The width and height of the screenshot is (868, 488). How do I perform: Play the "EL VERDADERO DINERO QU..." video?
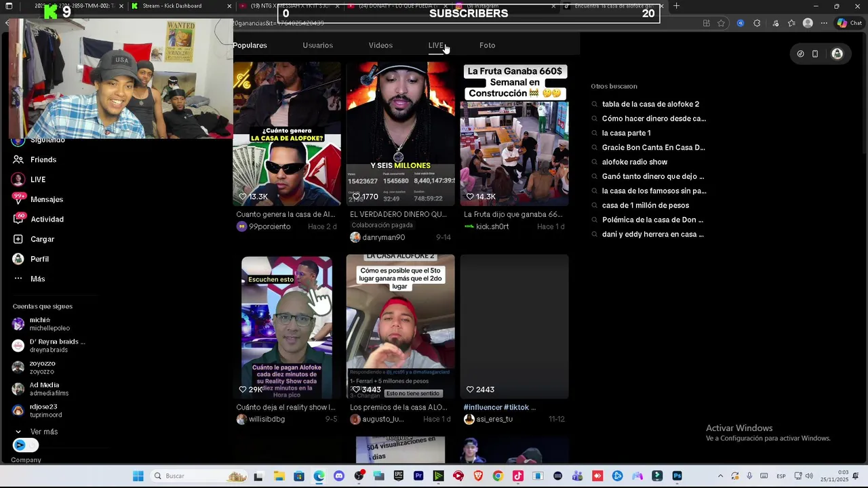[400, 134]
